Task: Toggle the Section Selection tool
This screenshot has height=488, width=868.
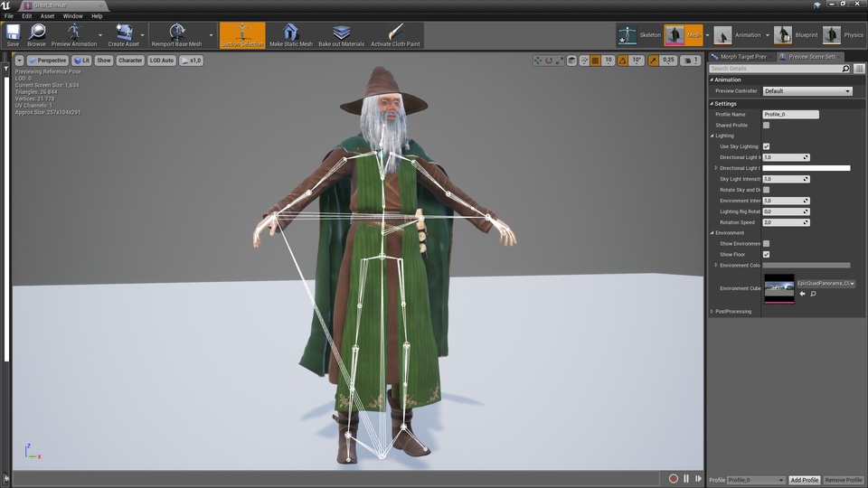Action: [x=242, y=34]
